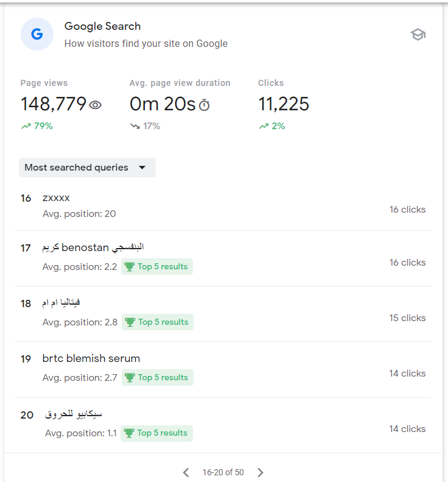Click the green upward trend arrow for 79%

point(26,126)
